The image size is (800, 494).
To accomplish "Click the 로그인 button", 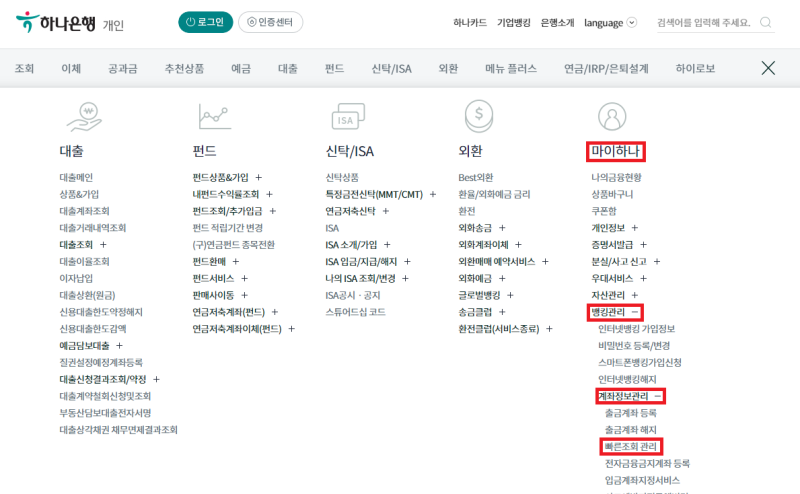I will coord(205,22).
